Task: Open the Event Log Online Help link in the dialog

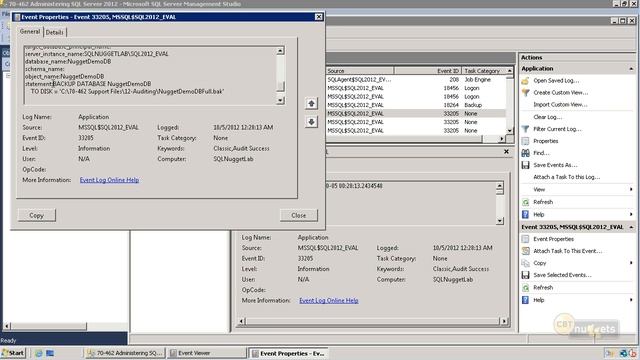Action: [109, 180]
